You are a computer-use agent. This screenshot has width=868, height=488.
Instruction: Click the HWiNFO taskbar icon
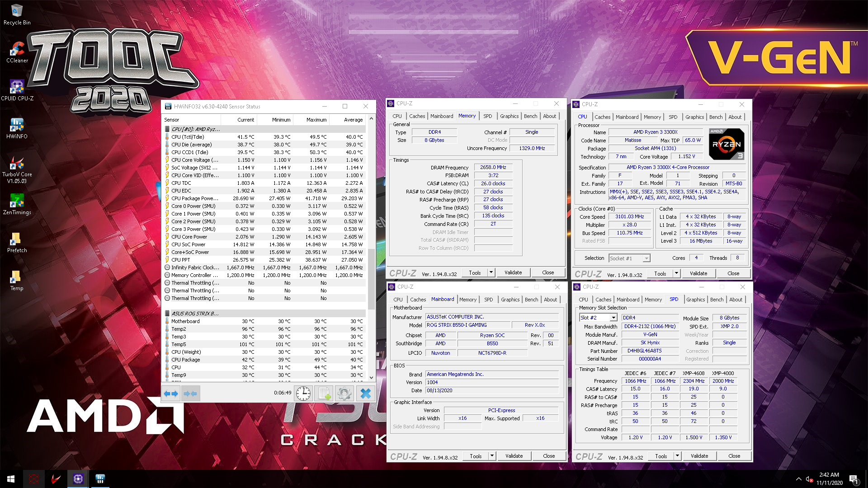pyautogui.click(x=100, y=479)
